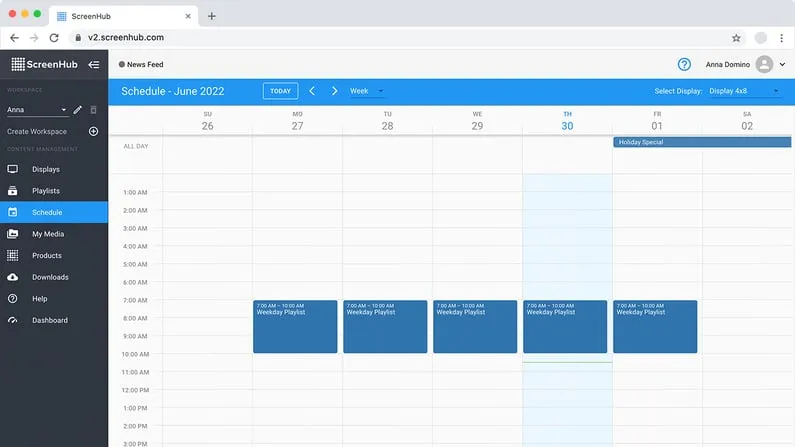Viewport: 795px width, 447px height.
Task: Open Dashboard in sidebar
Action: click(x=54, y=320)
